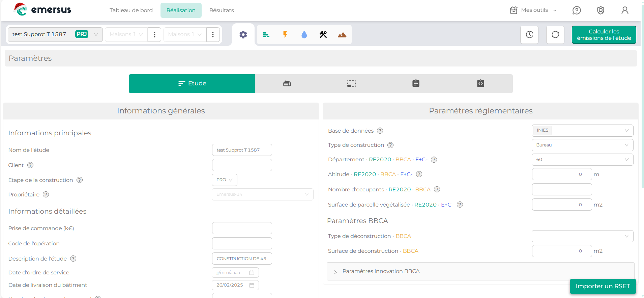
Task: Edit the Description de l'étude field
Action: [242, 259]
